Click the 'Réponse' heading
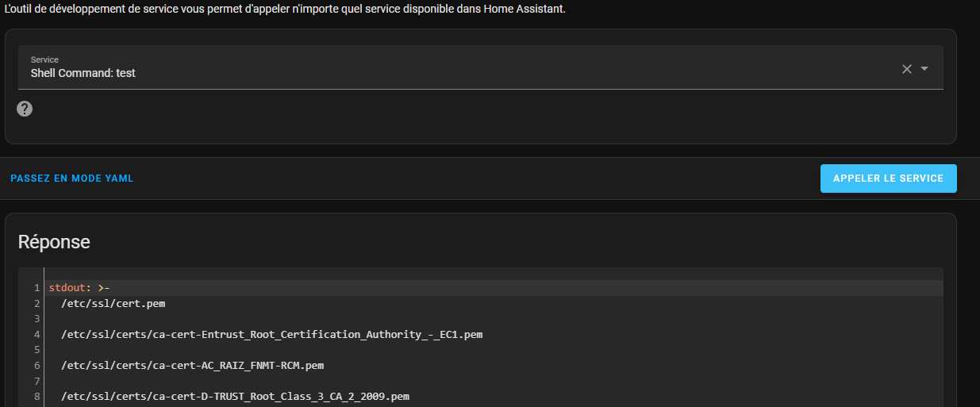 (54, 242)
